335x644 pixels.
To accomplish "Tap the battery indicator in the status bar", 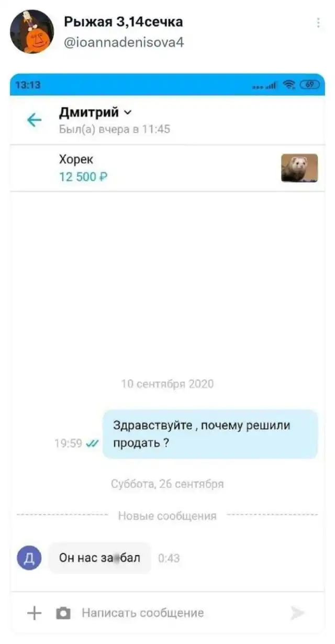I will 309,85.
